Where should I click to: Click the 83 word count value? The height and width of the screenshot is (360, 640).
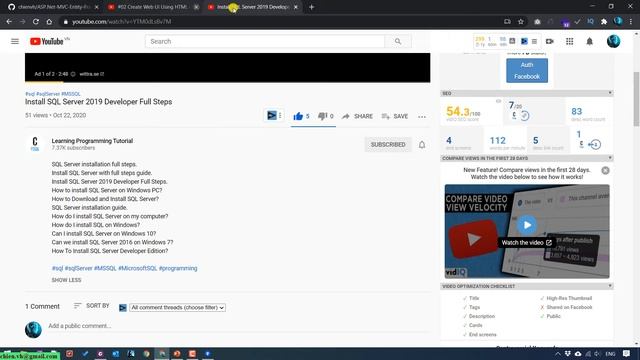576,111
